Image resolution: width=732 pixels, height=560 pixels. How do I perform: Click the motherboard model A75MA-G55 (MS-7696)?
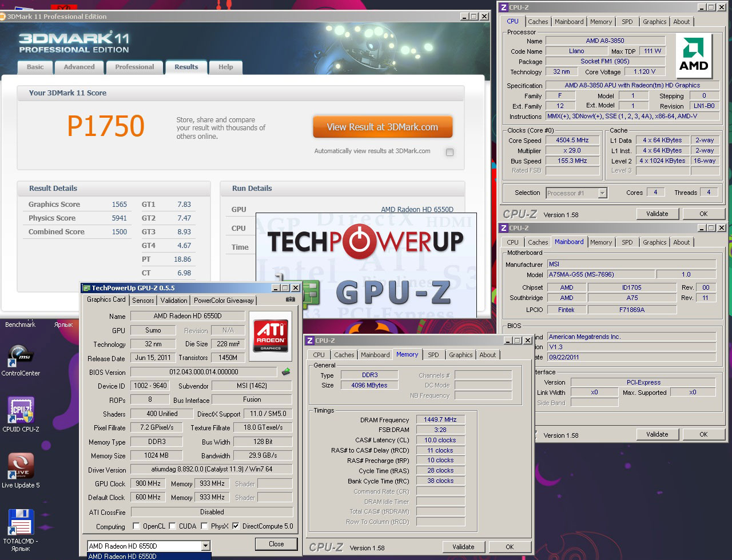pyautogui.click(x=600, y=275)
